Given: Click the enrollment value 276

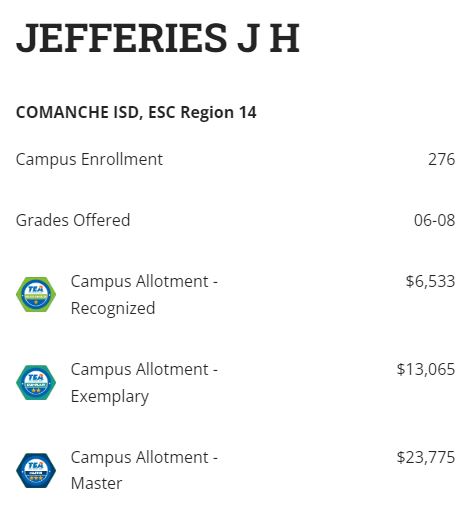Looking at the screenshot, I should click(441, 159).
